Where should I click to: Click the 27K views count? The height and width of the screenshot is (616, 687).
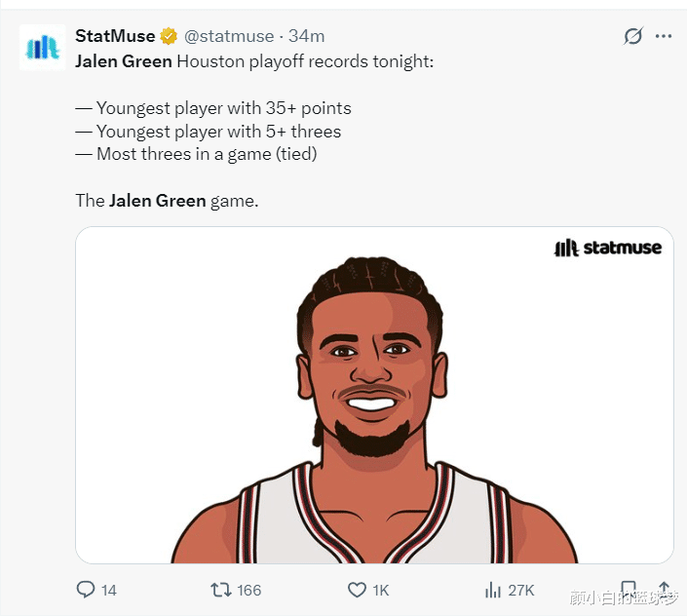pos(521,590)
